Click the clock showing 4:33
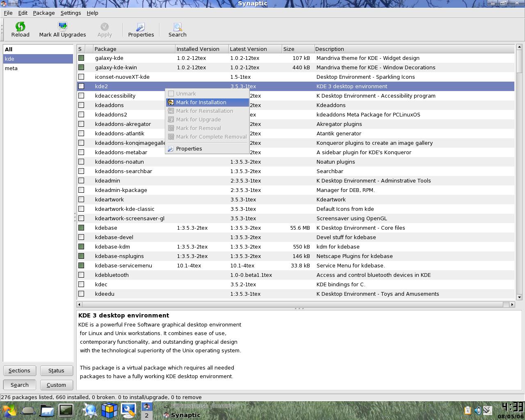Screen dimensions: 525x420 point(513,407)
